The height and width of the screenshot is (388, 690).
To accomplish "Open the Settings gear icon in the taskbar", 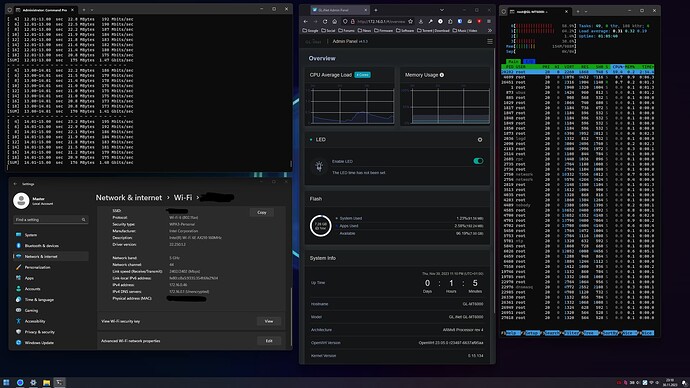I will point(33,382).
